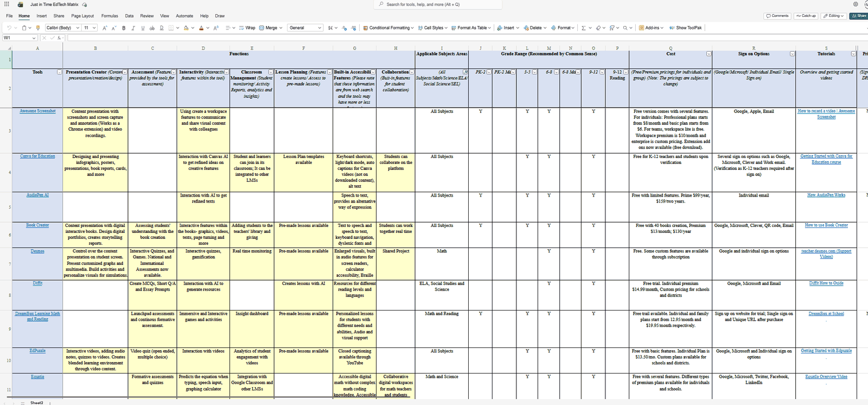868x405 pixels.
Task: Toggle italic formatting
Action: click(133, 28)
